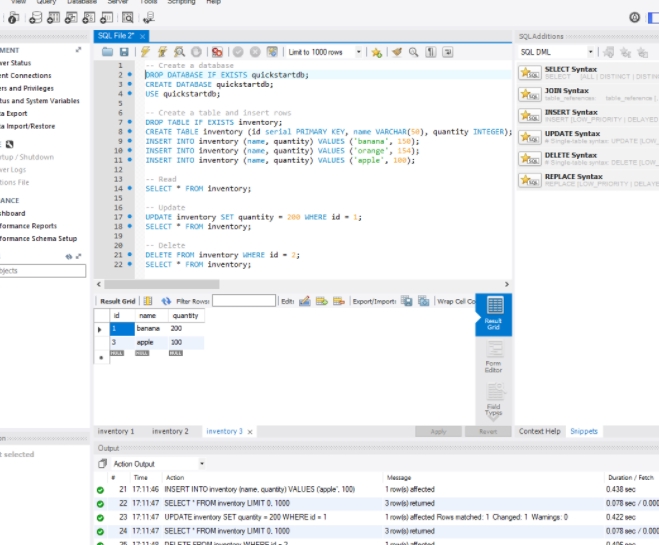Click the Revert button
This screenshot has height=545, width=659.
click(487, 431)
